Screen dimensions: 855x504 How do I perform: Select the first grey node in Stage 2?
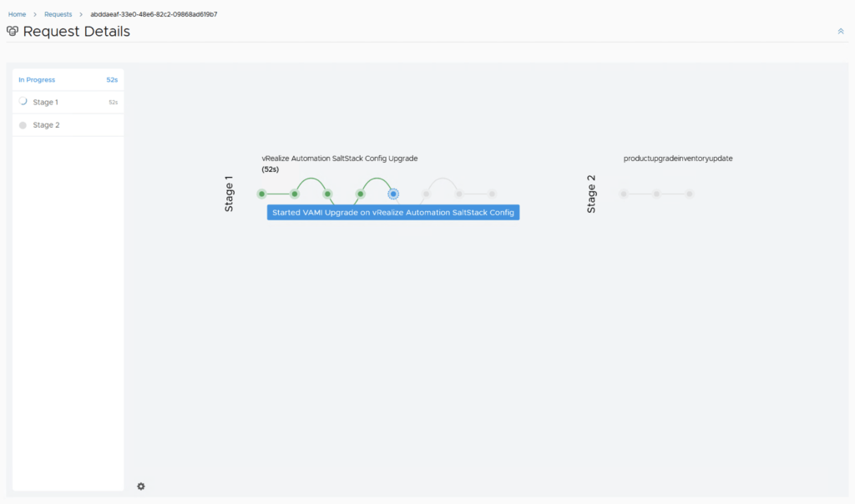[624, 194]
